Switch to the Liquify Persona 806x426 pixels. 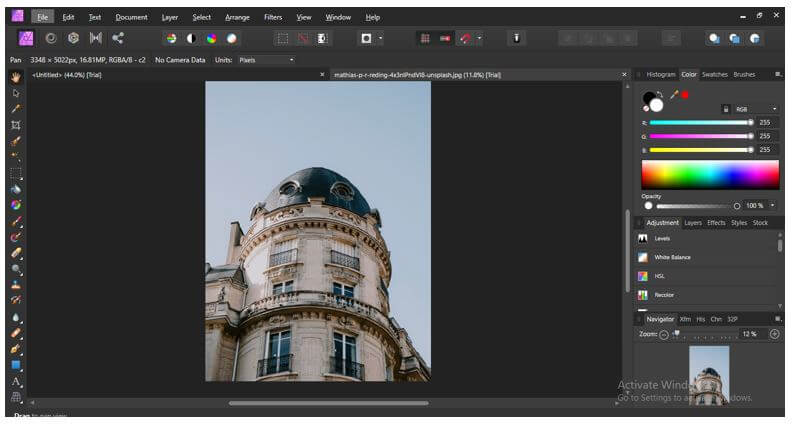pos(51,39)
